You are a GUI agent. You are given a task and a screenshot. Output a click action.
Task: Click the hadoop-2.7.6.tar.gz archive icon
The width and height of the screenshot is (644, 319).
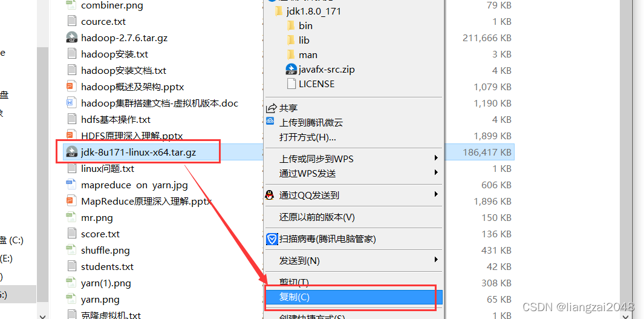pos(72,38)
